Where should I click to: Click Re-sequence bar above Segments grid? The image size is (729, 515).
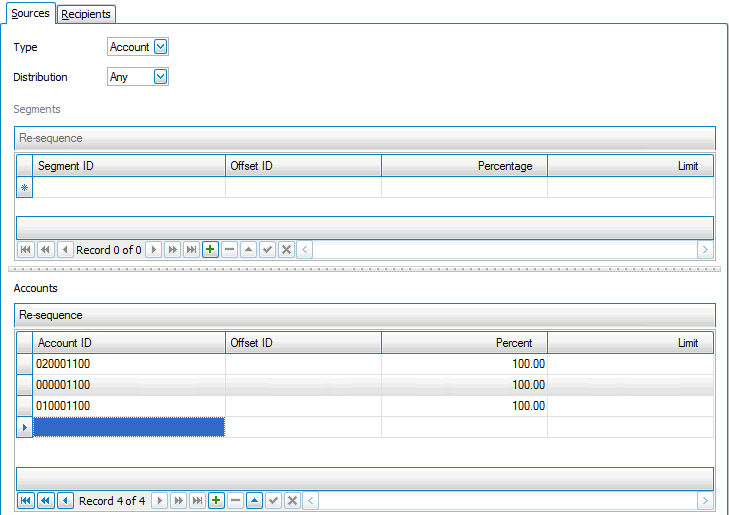click(x=364, y=138)
